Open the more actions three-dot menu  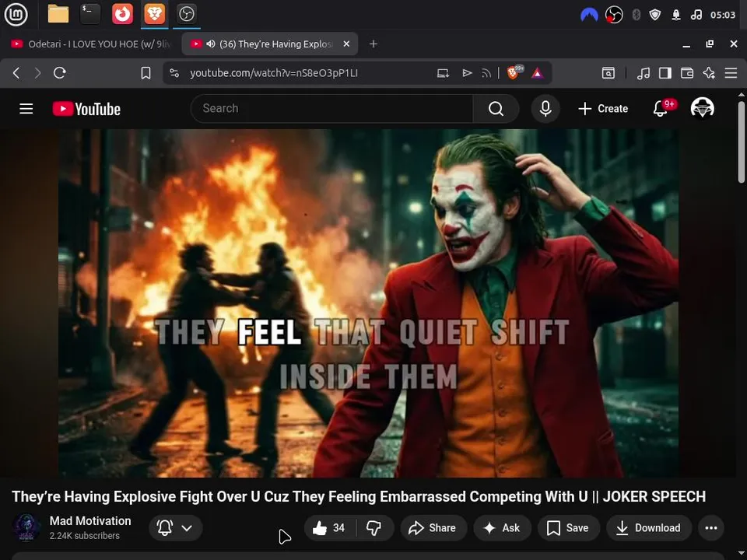pos(711,527)
